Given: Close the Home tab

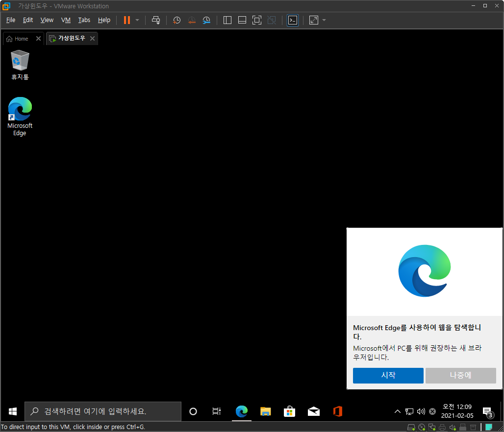Looking at the screenshot, I should [38, 39].
